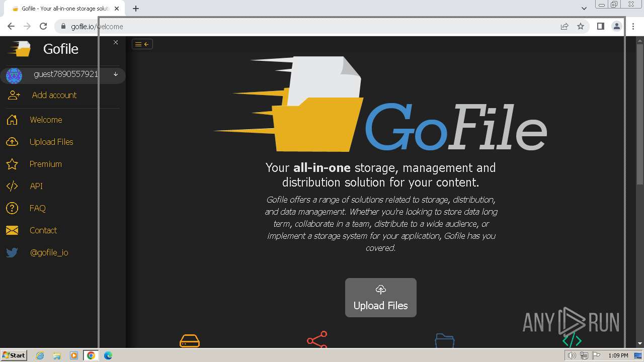Click the large Upload Files button
This screenshot has height=362, width=644.
tap(381, 298)
